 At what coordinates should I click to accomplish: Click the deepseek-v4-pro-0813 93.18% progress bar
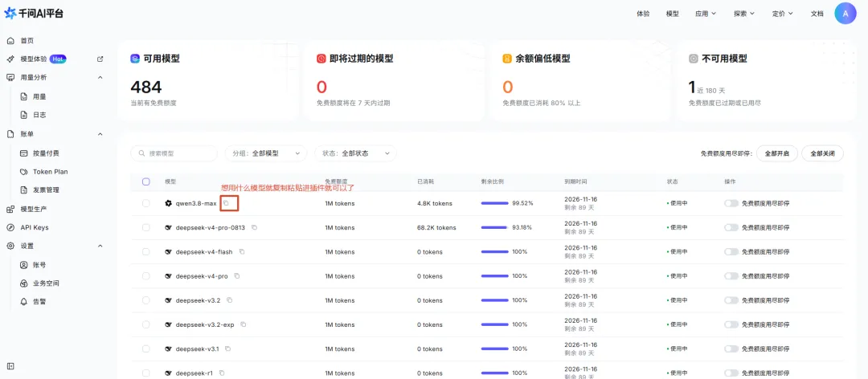[495, 227]
